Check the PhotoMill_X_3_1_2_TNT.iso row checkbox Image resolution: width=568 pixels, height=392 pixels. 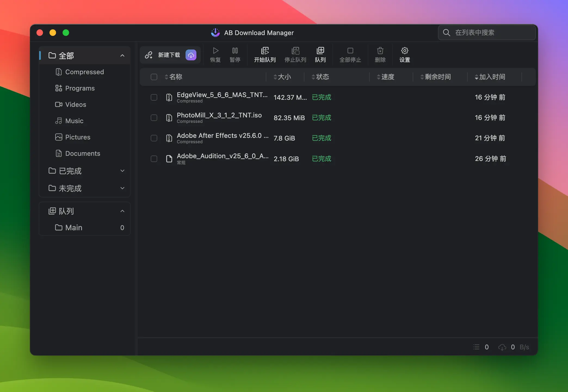(154, 118)
